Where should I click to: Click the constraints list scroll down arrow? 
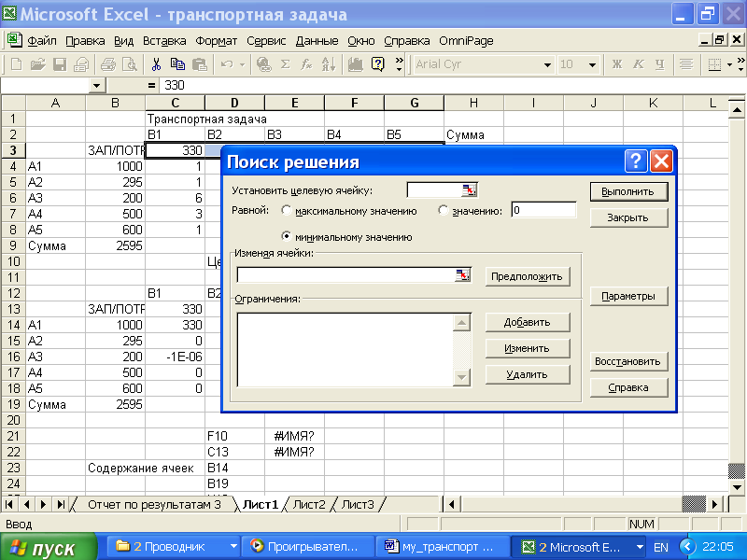point(461,378)
